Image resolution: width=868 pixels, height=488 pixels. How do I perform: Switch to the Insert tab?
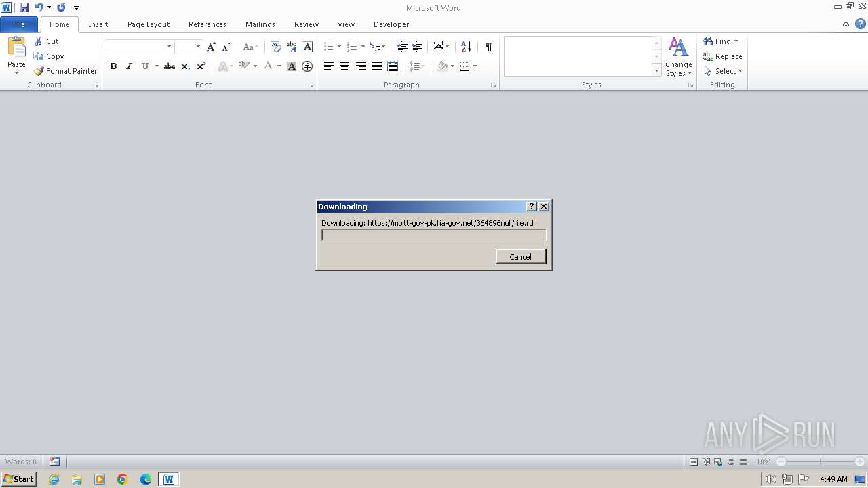tap(98, 24)
